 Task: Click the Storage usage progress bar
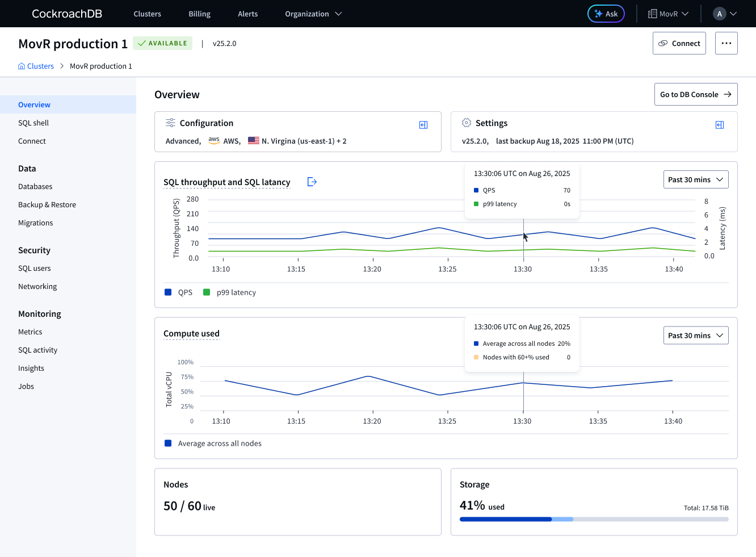pos(594,519)
